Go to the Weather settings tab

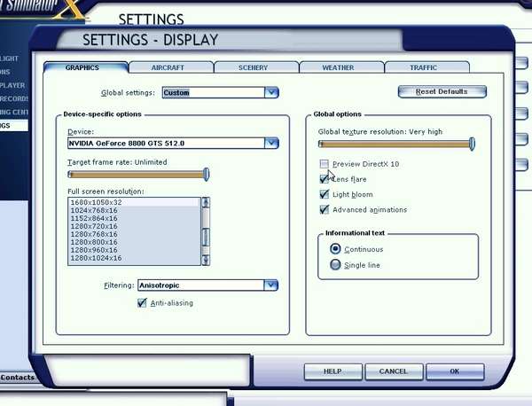coord(338,67)
